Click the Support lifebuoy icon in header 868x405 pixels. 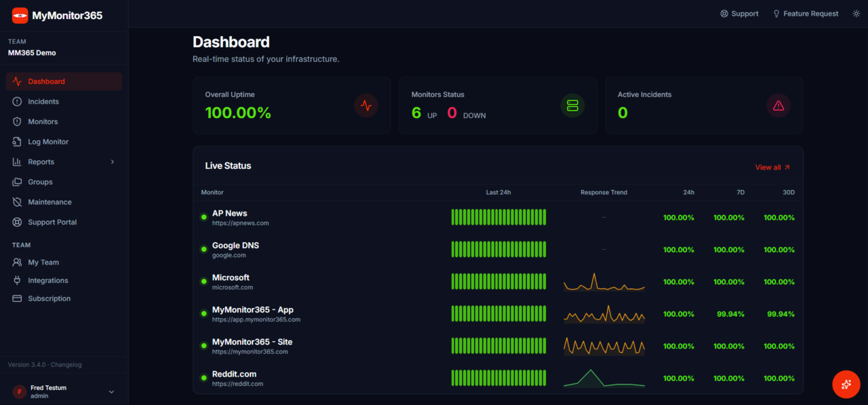(x=724, y=14)
